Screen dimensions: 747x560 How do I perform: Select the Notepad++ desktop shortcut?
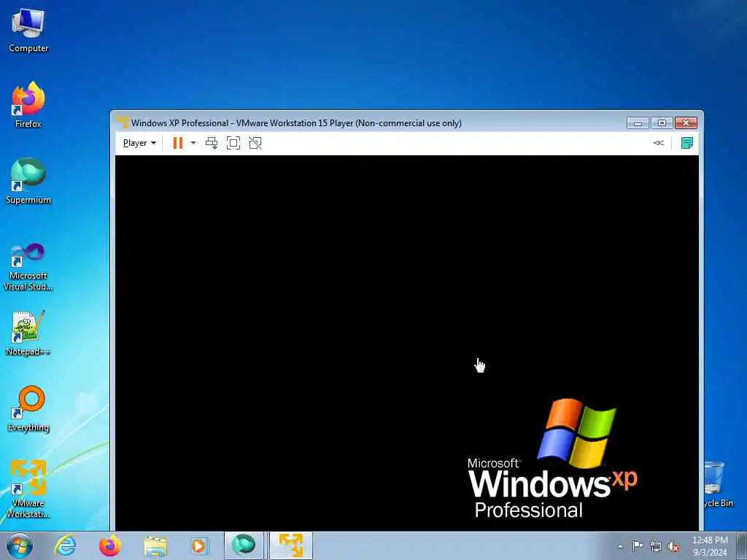28,332
